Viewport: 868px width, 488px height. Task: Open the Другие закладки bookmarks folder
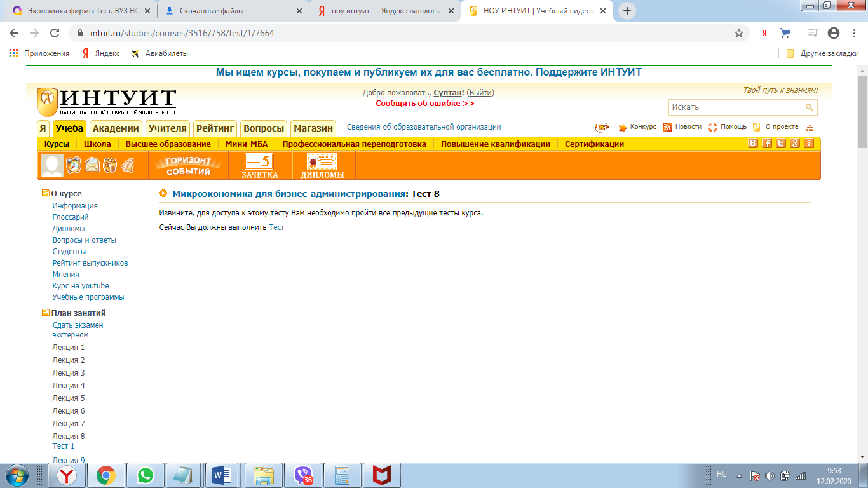point(823,53)
